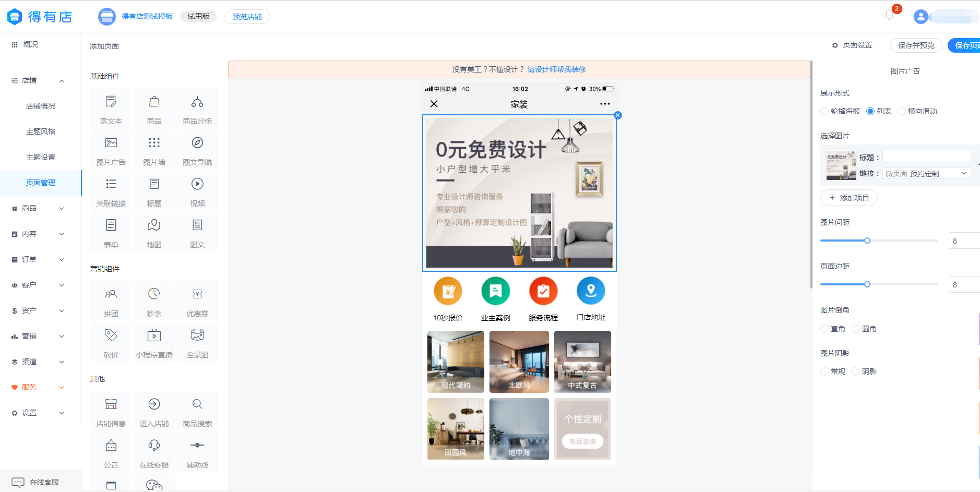The width and height of the screenshot is (980, 492).
Task: Add the 商品 product component
Action: click(x=154, y=109)
